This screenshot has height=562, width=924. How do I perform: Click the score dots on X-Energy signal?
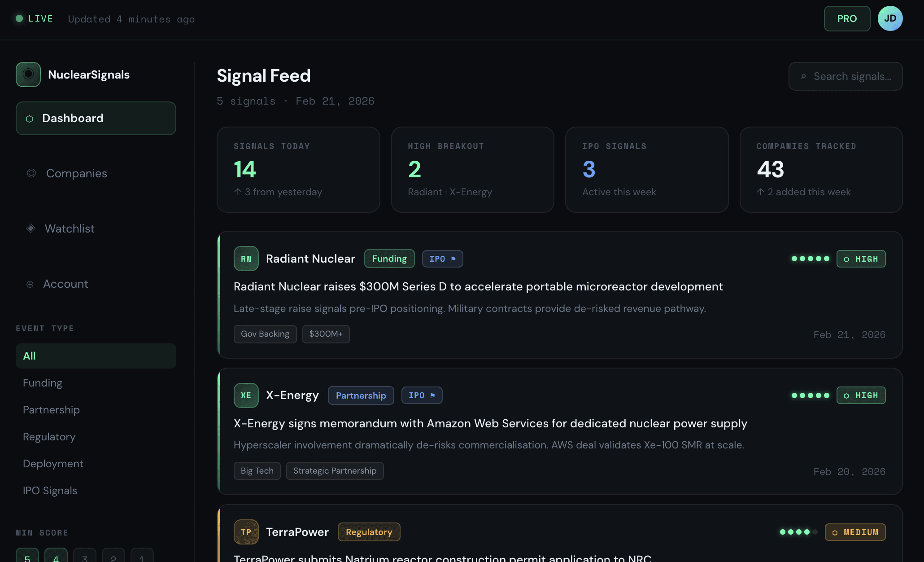click(x=810, y=395)
